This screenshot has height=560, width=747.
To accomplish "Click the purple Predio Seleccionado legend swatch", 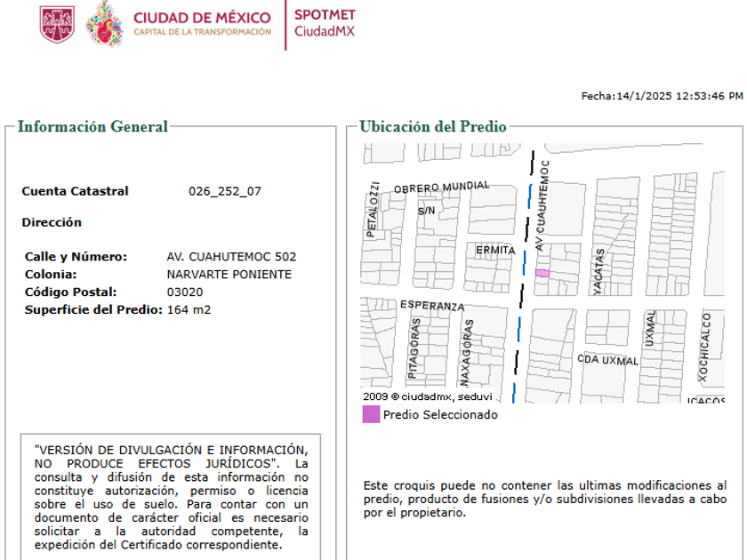I will (371, 414).
